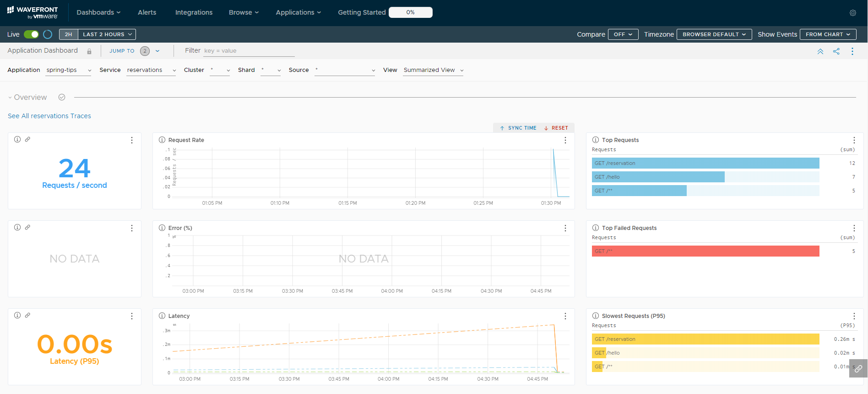Image resolution: width=868 pixels, height=394 pixels.
Task: Click info icon next to Error (%) chart
Action: point(162,228)
